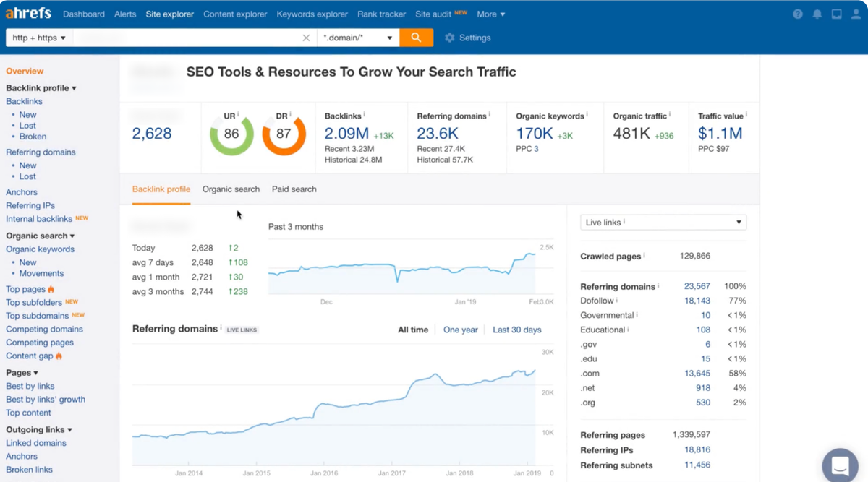The height and width of the screenshot is (482, 868).
Task: Open Top pages in the sidebar
Action: pyautogui.click(x=25, y=289)
